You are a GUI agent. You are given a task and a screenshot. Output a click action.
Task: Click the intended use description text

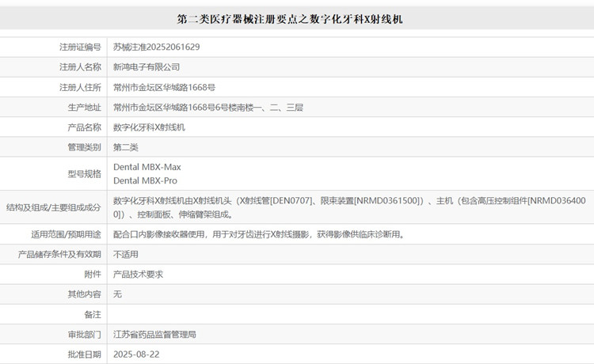(x=259, y=234)
